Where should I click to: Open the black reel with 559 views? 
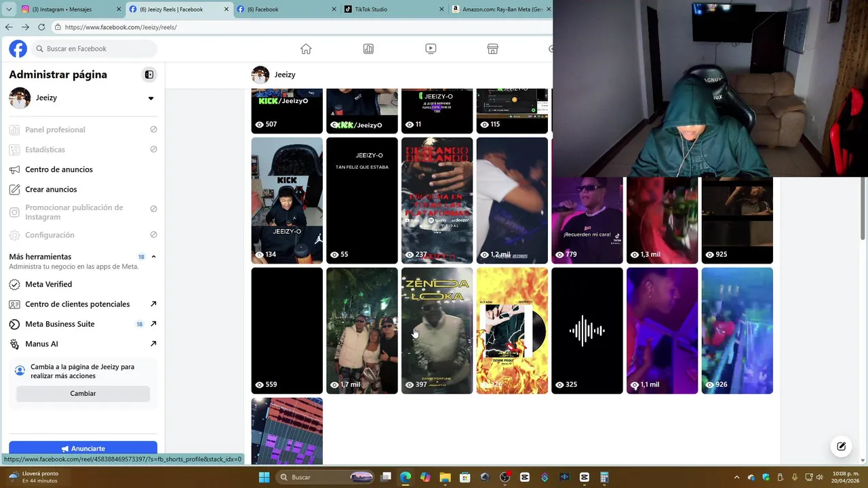click(x=287, y=331)
